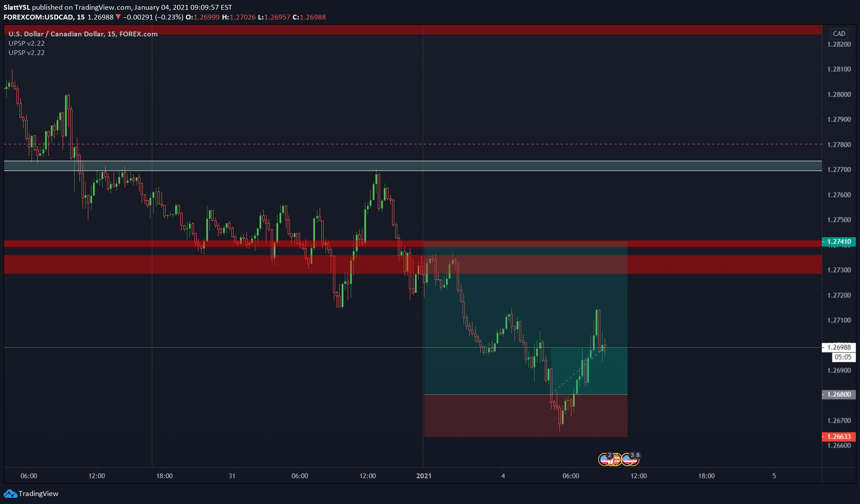
Task: Click the 31 date label on time axis
Action: coord(232,476)
